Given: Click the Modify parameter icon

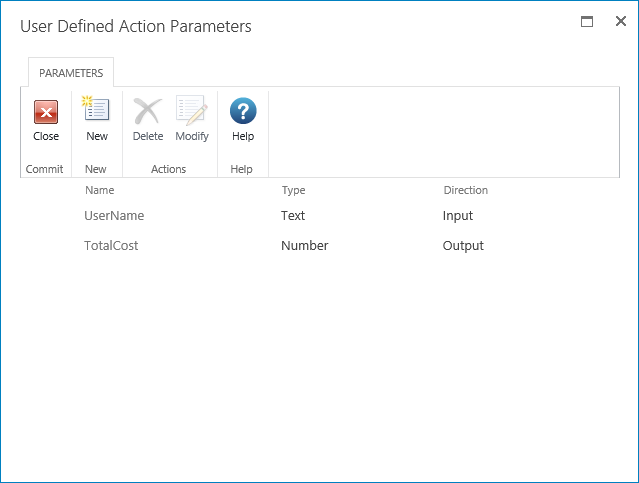Looking at the screenshot, I should tap(191, 111).
